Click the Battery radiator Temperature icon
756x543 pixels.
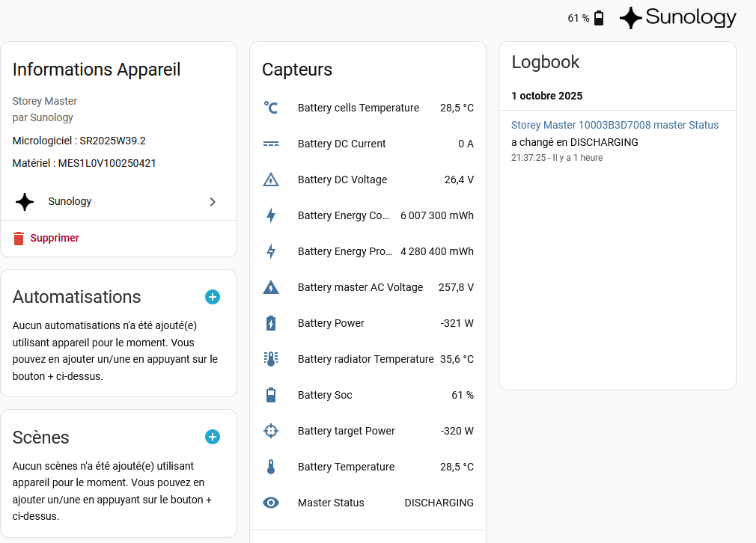click(x=271, y=359)
